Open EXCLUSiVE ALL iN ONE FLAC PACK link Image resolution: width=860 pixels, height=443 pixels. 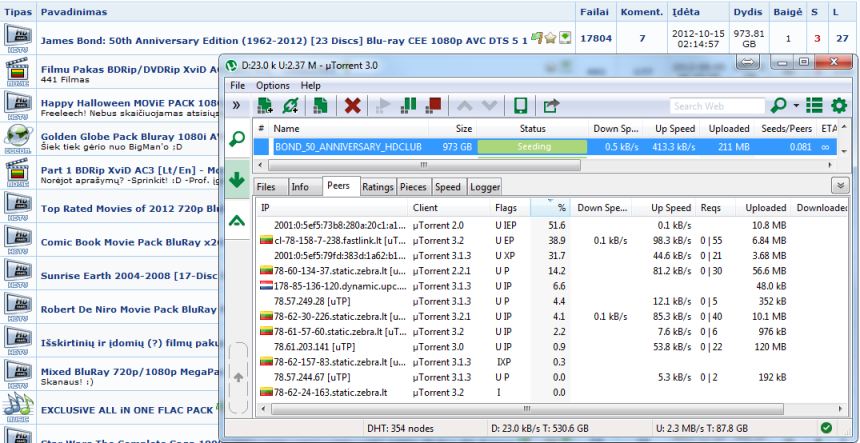click(127, 410)
